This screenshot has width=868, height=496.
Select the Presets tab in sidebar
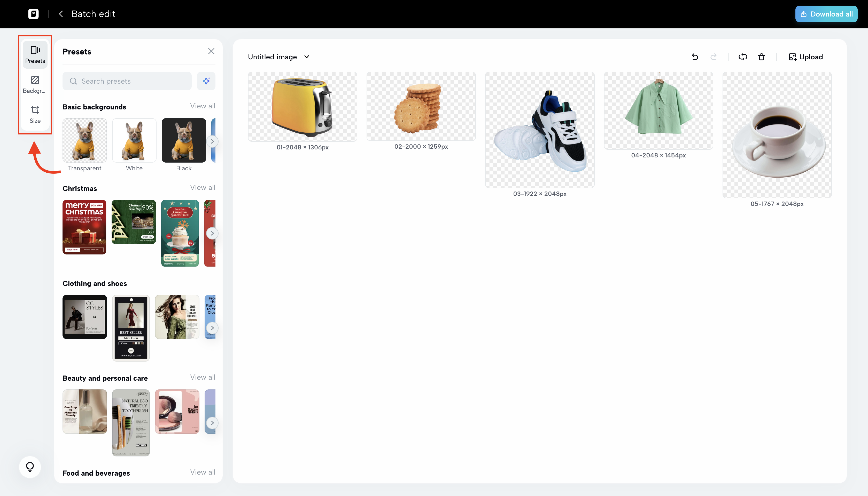point(35,54)
